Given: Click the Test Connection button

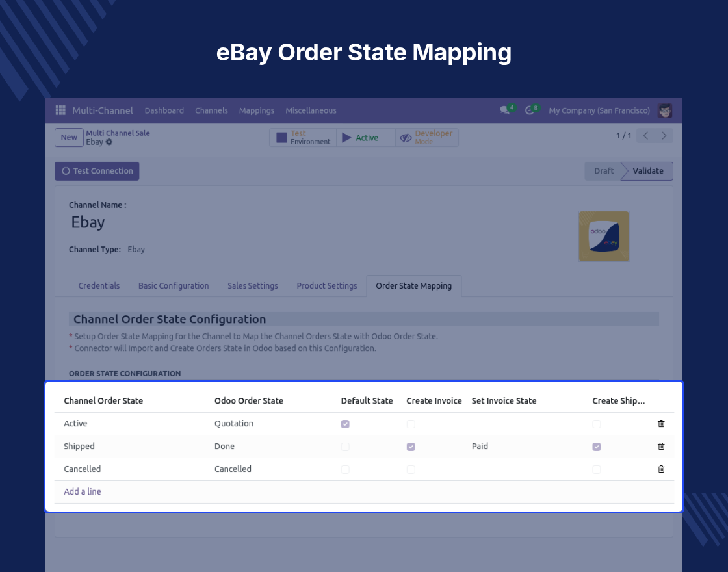Looking at the screenshot, I should [x=97, y=171].
